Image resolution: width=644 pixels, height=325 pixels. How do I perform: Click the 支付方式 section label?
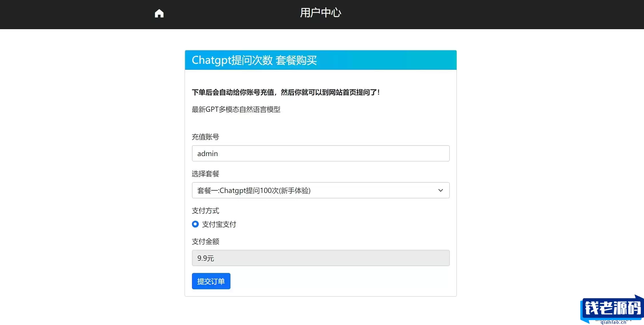(205, 211)
